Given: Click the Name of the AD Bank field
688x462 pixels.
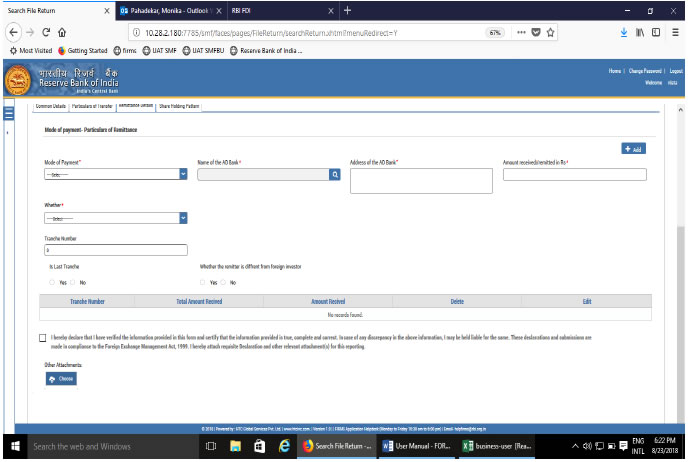Looking at the screenshot, I should coord(263,175).
